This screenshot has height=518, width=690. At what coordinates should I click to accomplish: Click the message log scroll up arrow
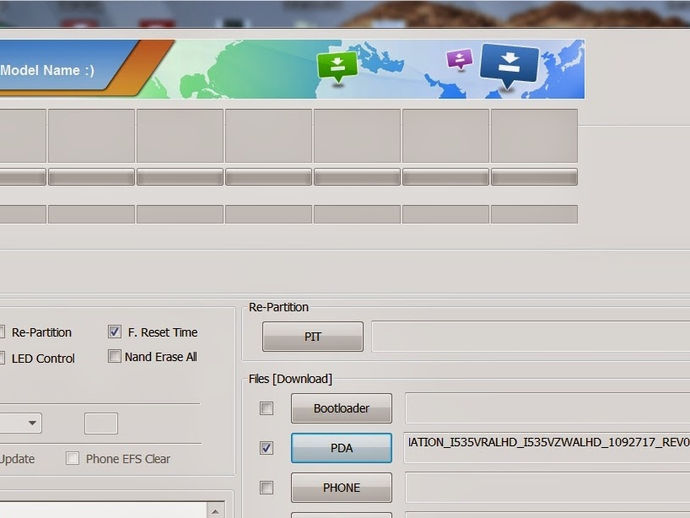point(216,511)
